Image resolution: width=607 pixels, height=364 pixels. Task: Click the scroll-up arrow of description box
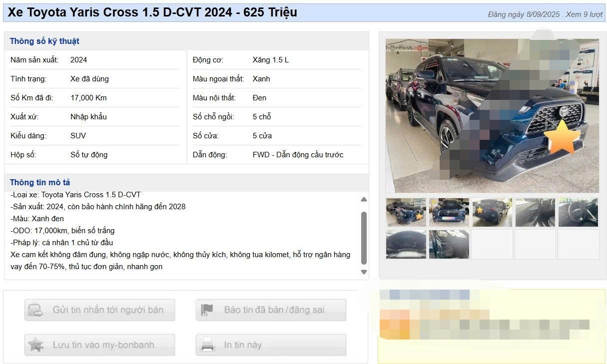364,199
